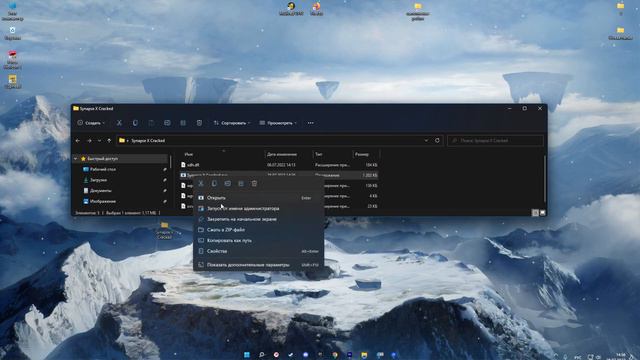The image size is (640, 360).
Task: Copy the file using the context menu copy icon
Action: (x=214, y=183)
